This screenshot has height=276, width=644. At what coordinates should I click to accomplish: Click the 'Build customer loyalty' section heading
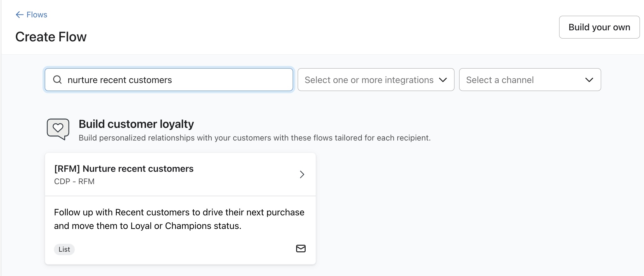click(x=136, y=124)
